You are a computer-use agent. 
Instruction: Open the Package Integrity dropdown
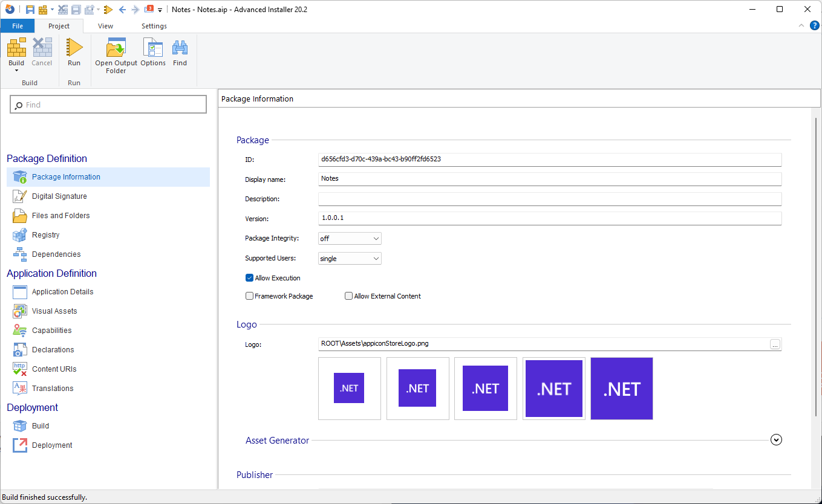[350, 239]
